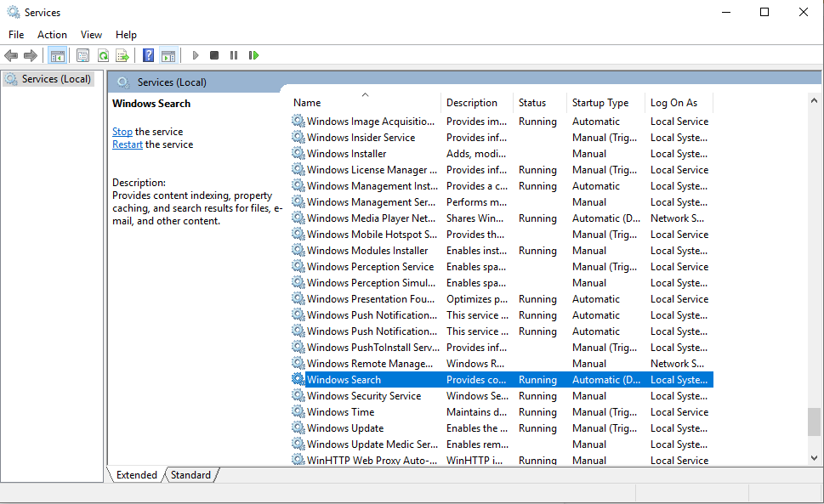
Task: Click the Pause Service toolbar icon
Action: (x=234, y=55)
